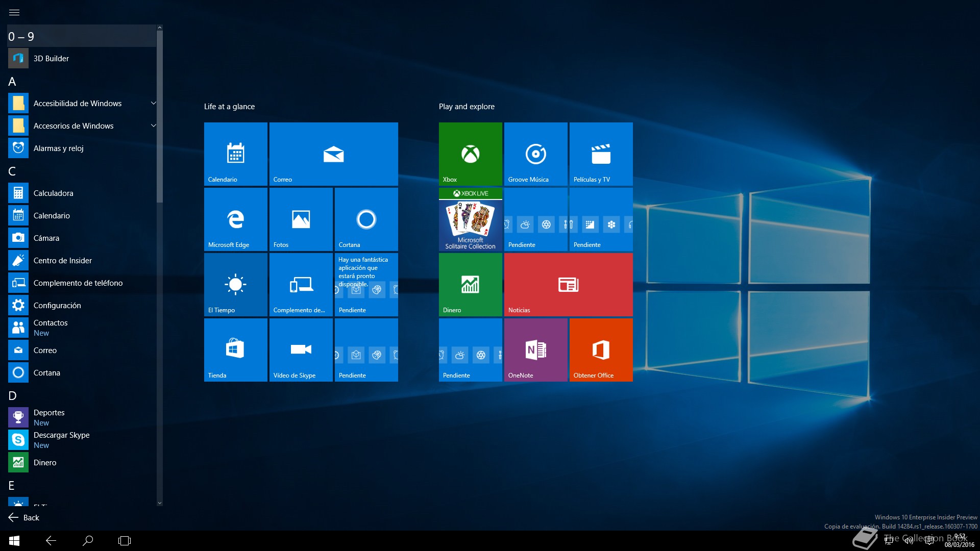Open Correo in the app list
The height and width of the screenshot is (551, 980).
82,350
